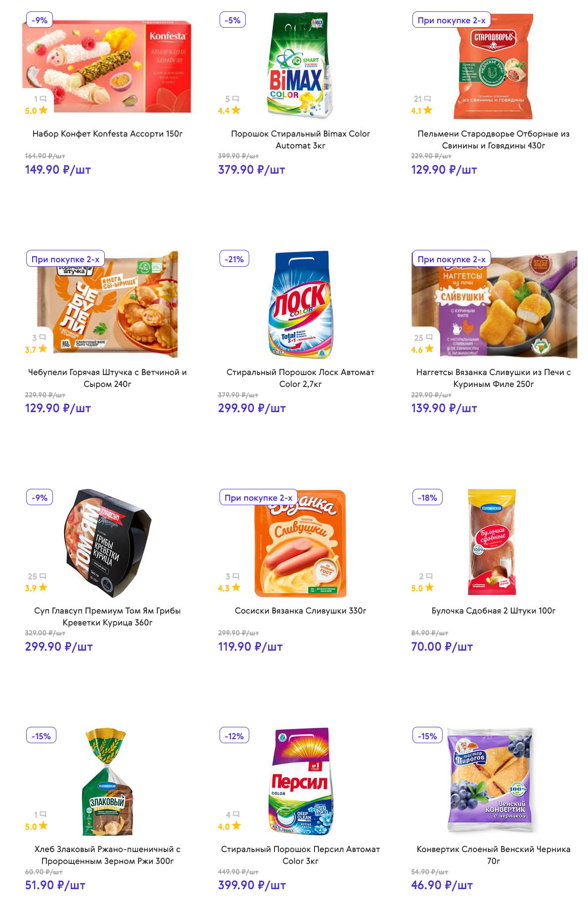
Task: Click the rating star on Том Ям soup
Action: tap(43, 587)
